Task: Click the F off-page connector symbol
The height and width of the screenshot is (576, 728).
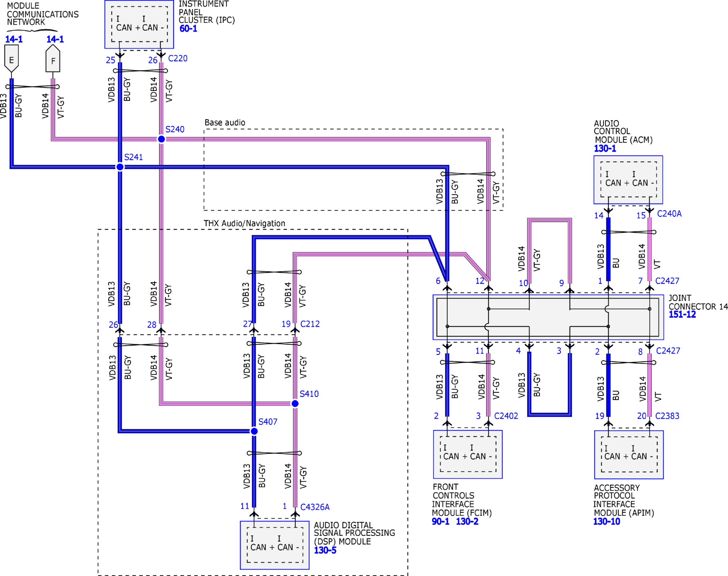Action: click(53, 59)
